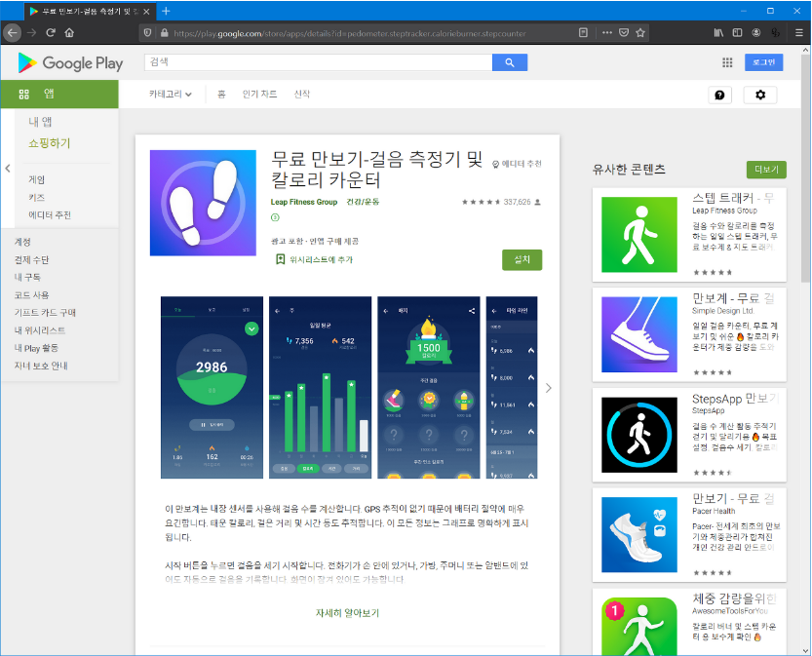Click the Play Store search field
Image resolution: width=812 pixels, height=656 pixels.
(318, 62)
